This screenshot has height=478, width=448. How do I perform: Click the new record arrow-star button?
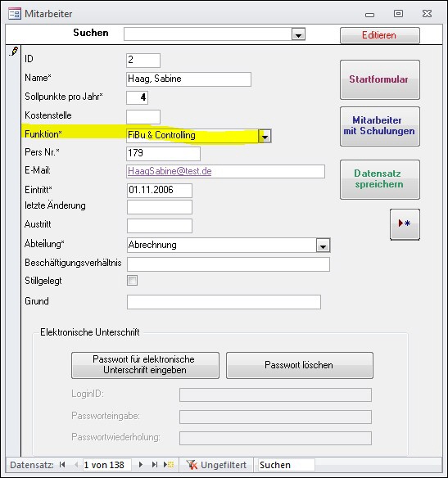(405, 224)
